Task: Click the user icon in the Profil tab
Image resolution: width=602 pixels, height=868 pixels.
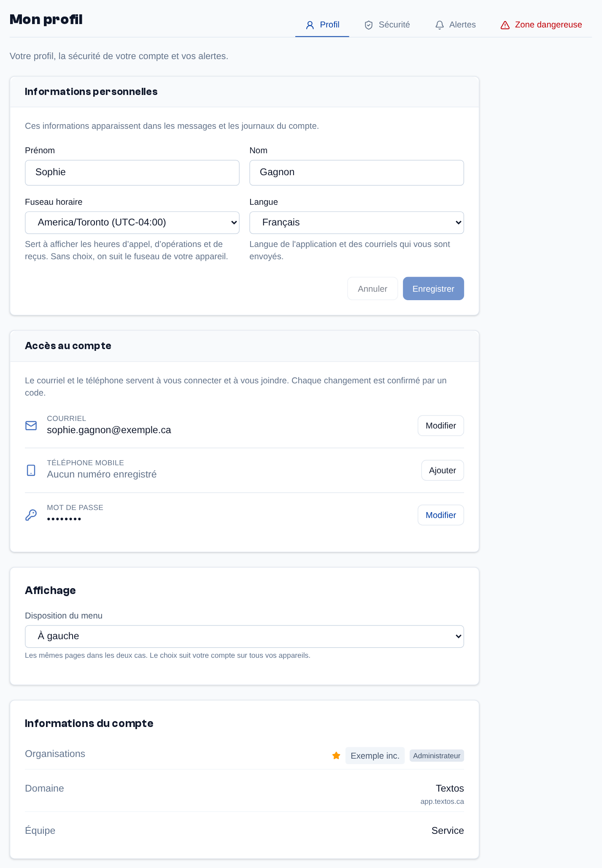Action: 310,25
